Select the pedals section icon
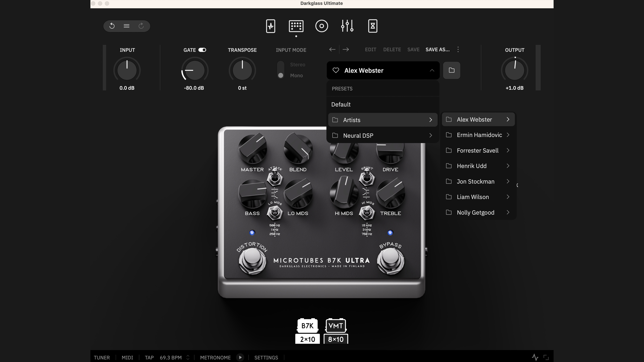644x362 pixels. 296,26
